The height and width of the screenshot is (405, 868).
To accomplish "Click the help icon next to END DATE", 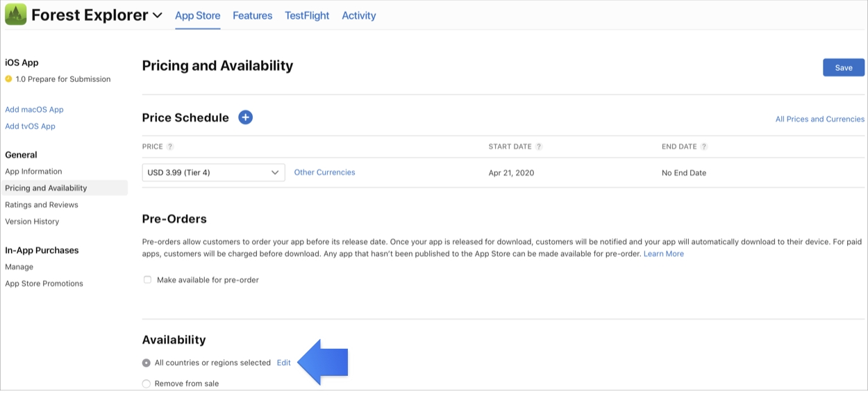I will click(x=704, y=147).
